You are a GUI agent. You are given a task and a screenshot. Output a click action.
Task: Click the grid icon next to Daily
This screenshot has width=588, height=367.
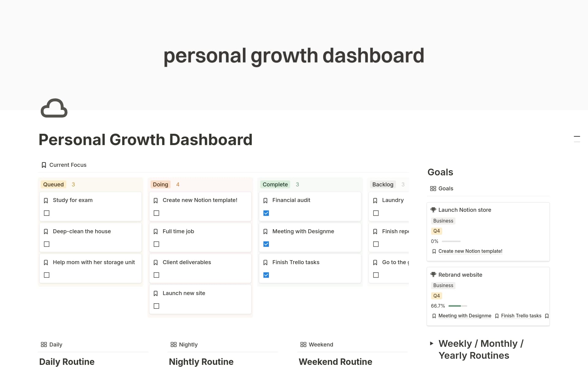(x=44, y=344)
